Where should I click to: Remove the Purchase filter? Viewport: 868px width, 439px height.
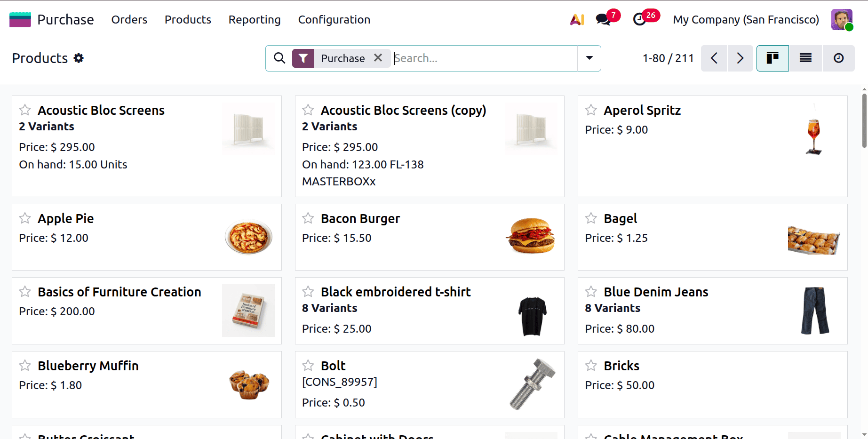(378, 58)
